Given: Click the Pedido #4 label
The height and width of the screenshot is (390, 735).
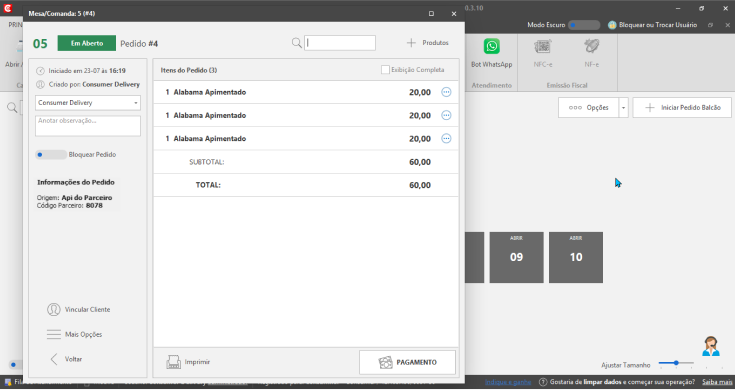Looking at the screenshot, I should 139,44.
